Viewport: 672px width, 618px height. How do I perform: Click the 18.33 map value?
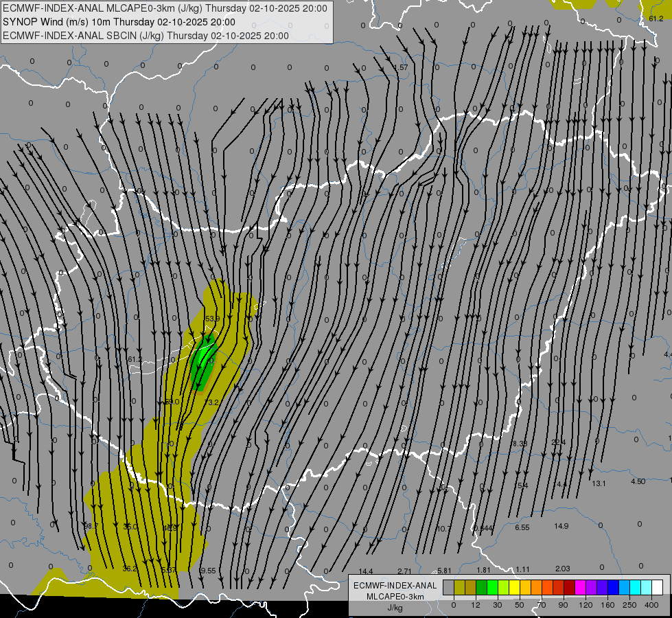(x=520, y=444)
